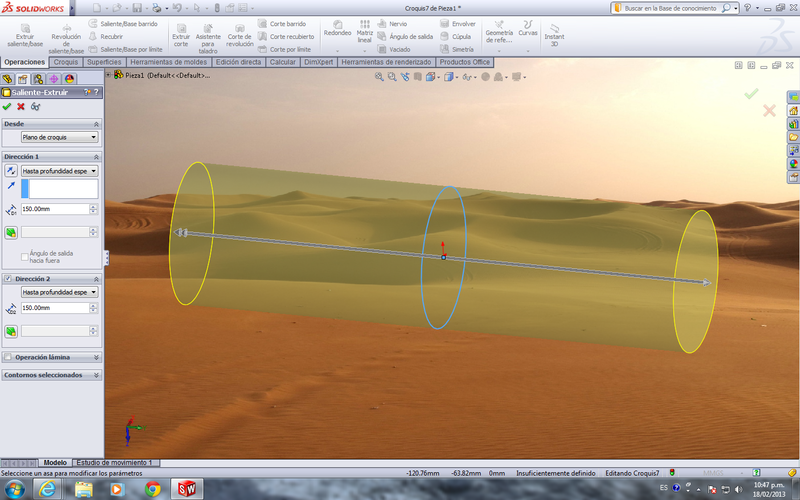Open ConfigurationManager tab icon
The height and width of the screenshot is (500, 800).
tap(38, 79)
